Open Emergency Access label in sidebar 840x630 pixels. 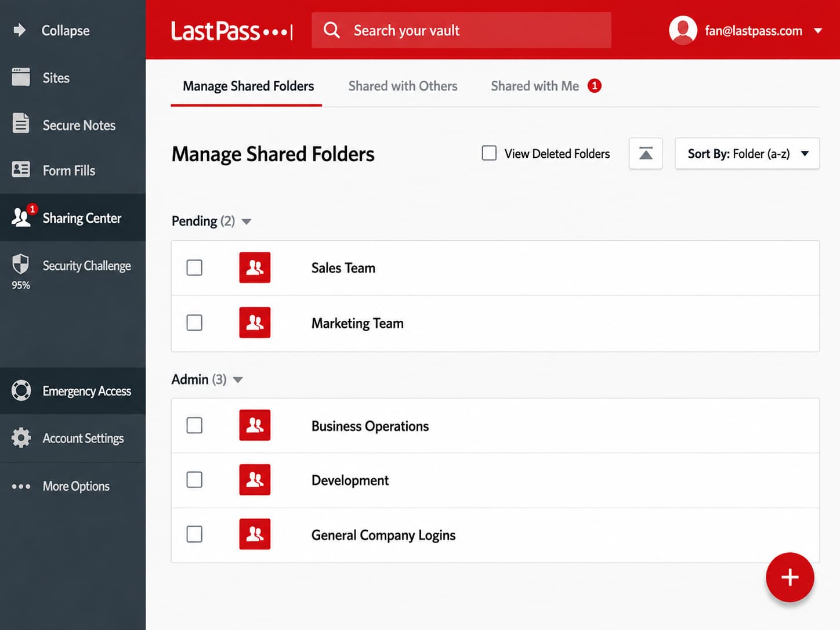(86, 391)
